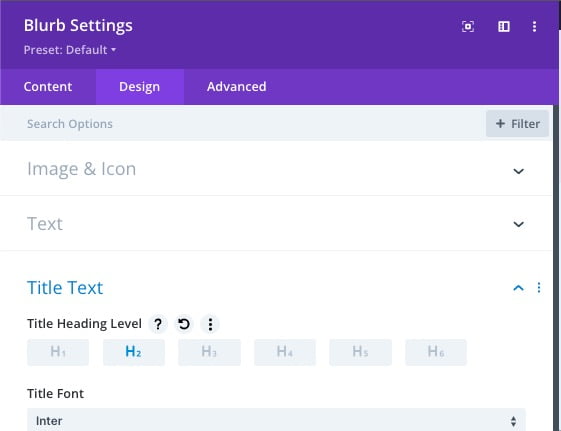
Task: Select H5 heading level
Action: point(360,352)
